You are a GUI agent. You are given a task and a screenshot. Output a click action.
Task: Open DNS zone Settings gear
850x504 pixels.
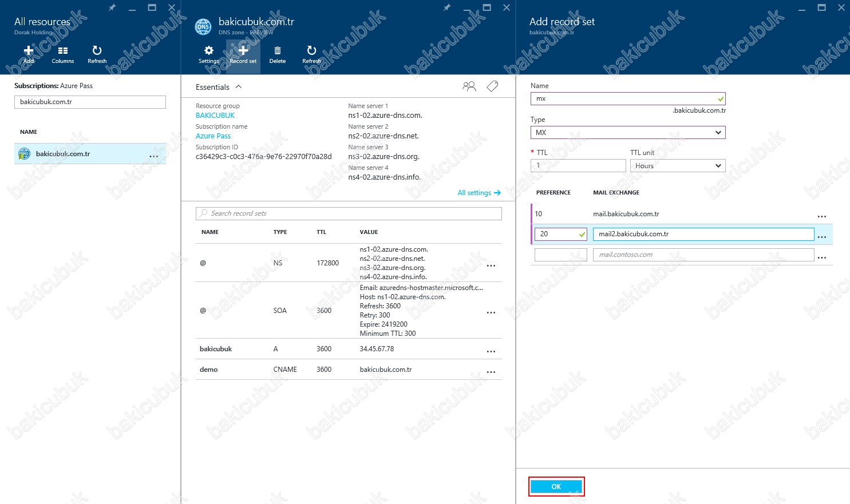209,51
